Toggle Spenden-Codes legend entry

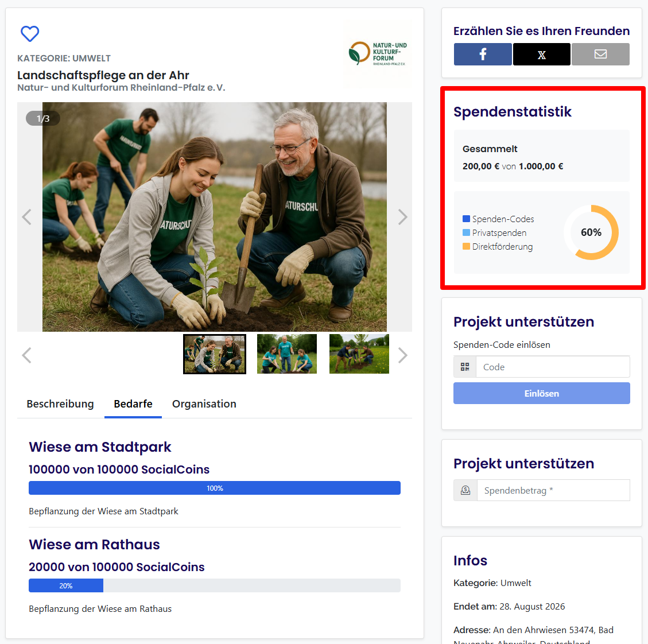(x=498, y=219)
